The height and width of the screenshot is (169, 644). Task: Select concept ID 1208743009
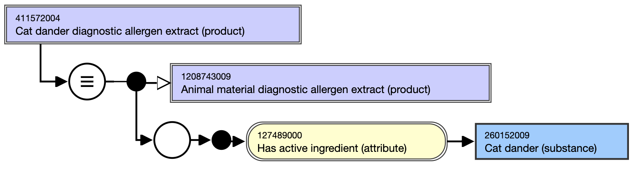tap(206, 76)
